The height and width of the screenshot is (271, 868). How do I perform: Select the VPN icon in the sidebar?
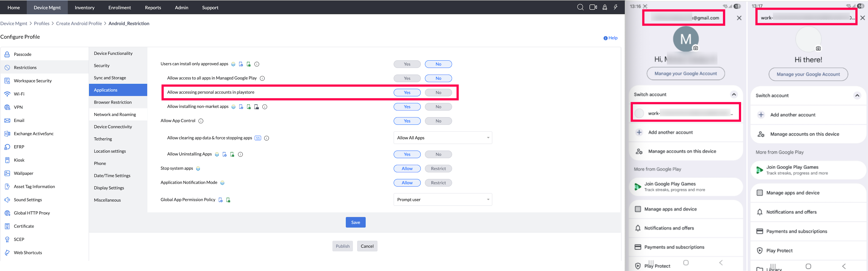point(7,107)
